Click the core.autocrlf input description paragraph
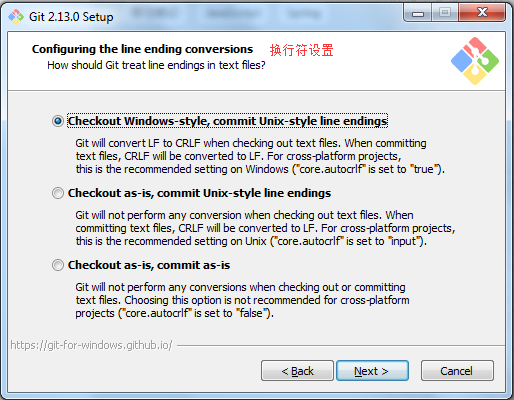 pos(265,228)
